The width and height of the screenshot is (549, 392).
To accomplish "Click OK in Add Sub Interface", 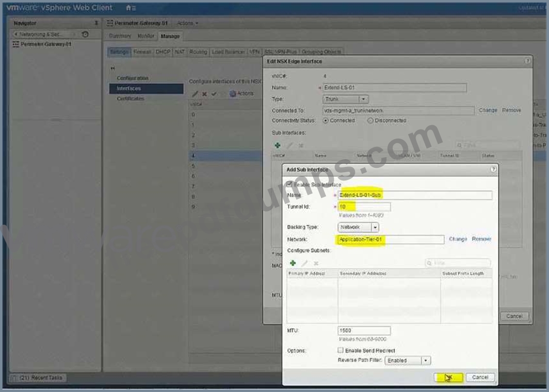I will tap(449, 377).
